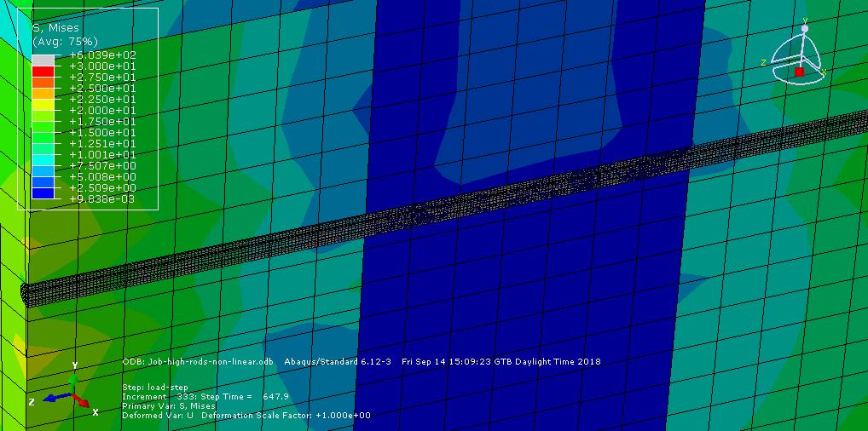Click the cyan +7.507e+00 legend swatch
868x431 pixels.
[43, 160]
